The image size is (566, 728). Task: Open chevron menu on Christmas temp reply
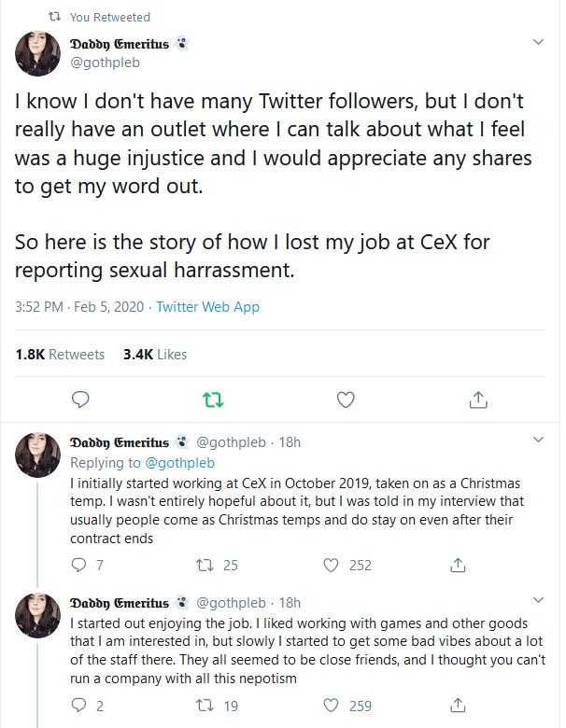(x=538, y=441)
